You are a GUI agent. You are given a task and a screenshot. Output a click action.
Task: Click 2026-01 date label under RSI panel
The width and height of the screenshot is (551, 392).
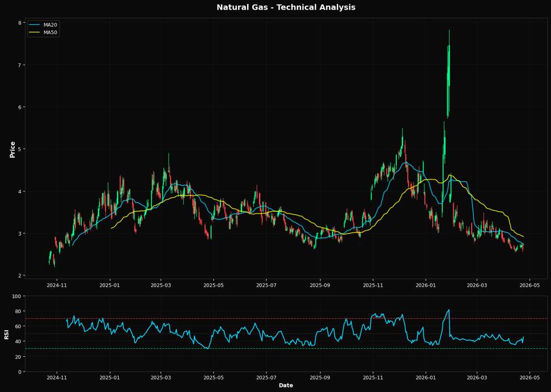(426, 378)
